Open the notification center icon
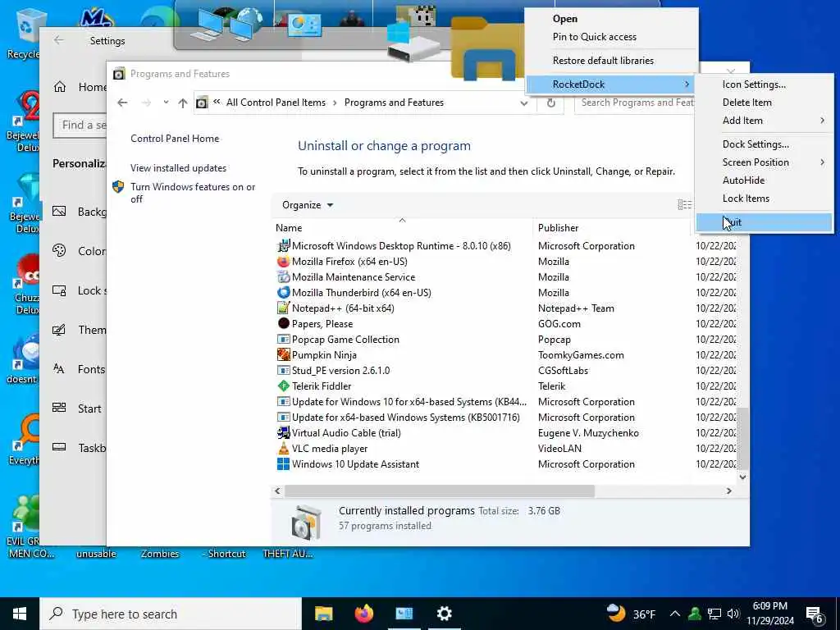This screenshot has width=840, height=630. [815, 614]
